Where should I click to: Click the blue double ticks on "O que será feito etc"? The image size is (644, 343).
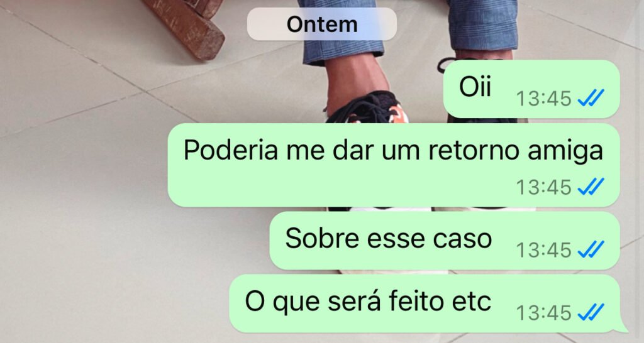click(x=591, y=312)
